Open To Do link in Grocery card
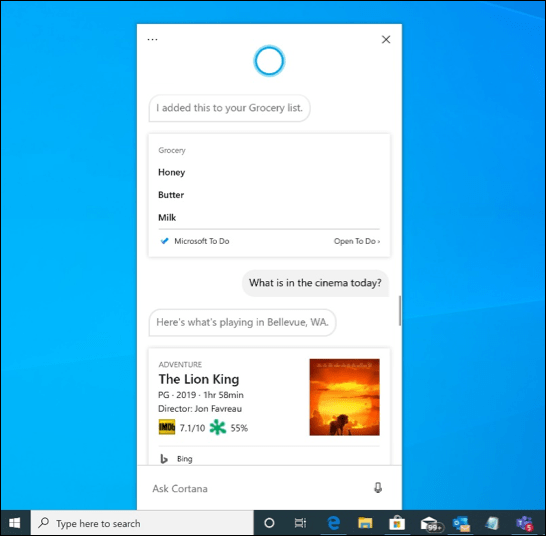The width and height of the screenshot is (546, 536). (357, 241)
